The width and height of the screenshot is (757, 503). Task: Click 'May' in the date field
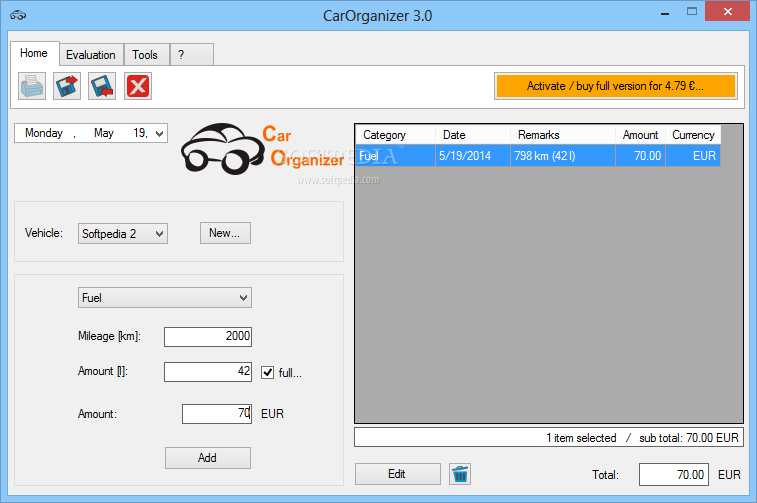104,133
